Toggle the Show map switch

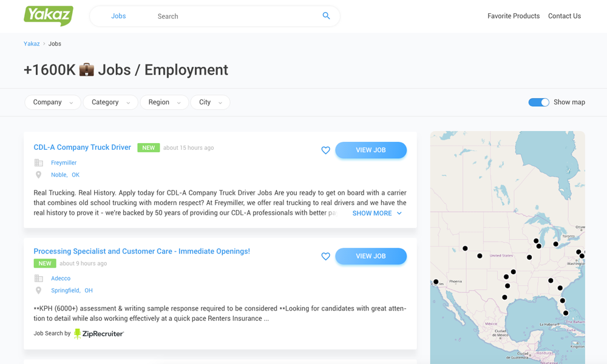[538, 103]
